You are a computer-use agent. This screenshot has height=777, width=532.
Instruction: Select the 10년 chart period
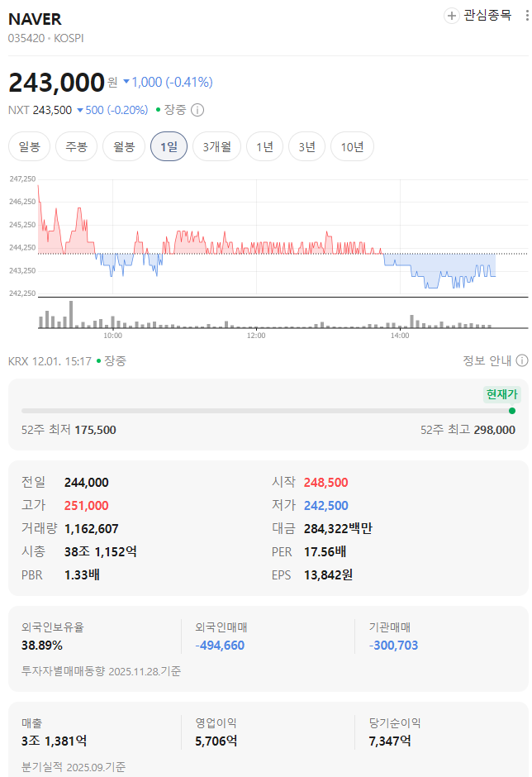click(352, 146)
